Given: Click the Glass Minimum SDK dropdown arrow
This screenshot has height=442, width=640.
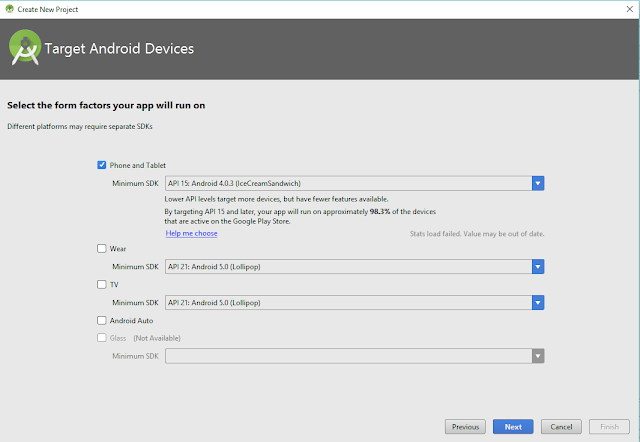Looking at the screenshot, I should (x=538, y=355).
